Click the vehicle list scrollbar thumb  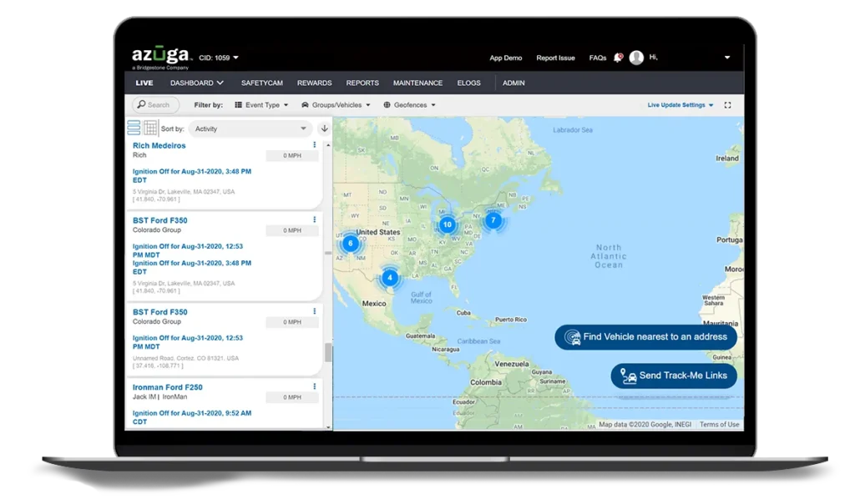point(328,352)
